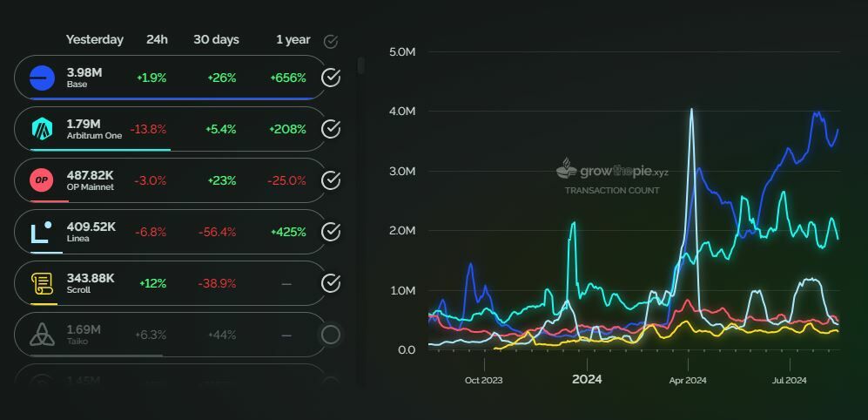
Task: Uncheck Base chain from the chart
Action: 331,78
